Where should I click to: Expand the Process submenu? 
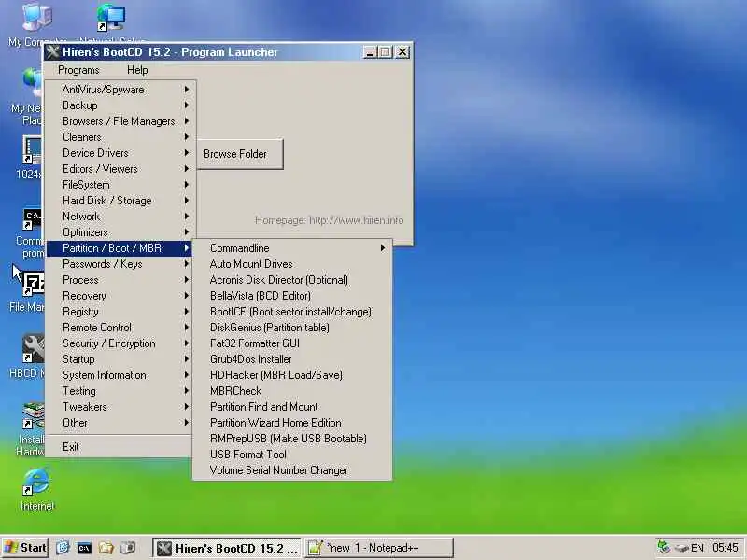[x=120, y=279]
